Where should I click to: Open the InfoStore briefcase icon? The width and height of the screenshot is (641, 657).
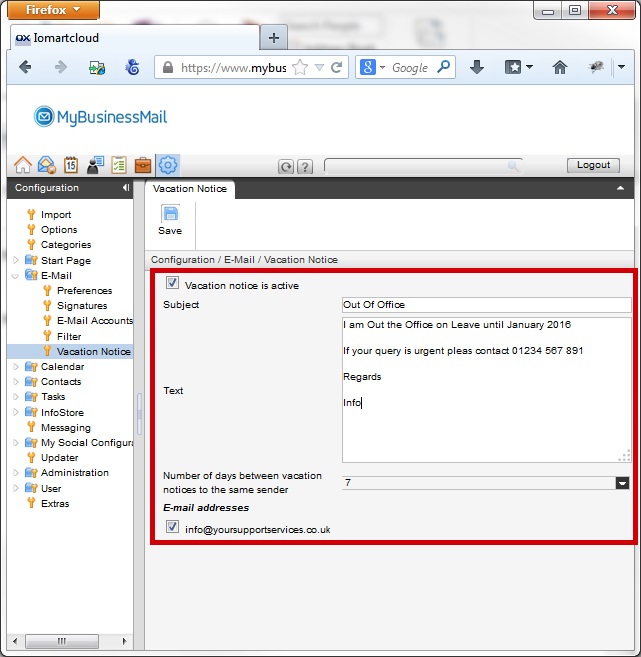coord(143,166)
